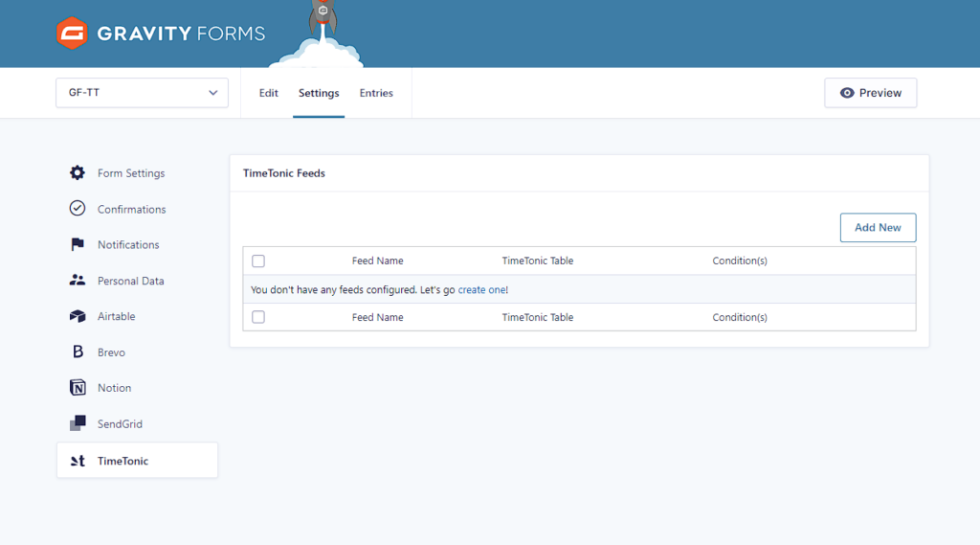Image resolution: width=980 pixels, height=545 pixels.
Task: Click the Add New feed button
Action: [x=879, y=228]
